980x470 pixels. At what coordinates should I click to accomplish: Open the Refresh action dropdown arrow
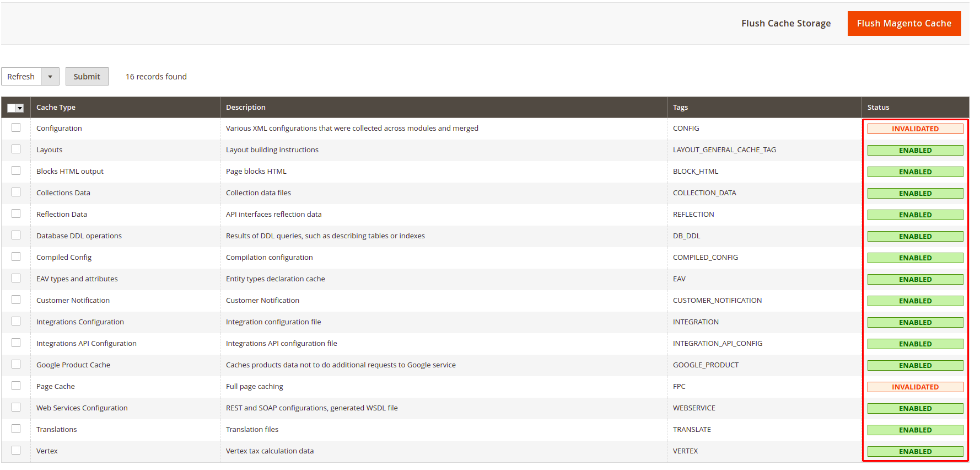tap(50, 77)
